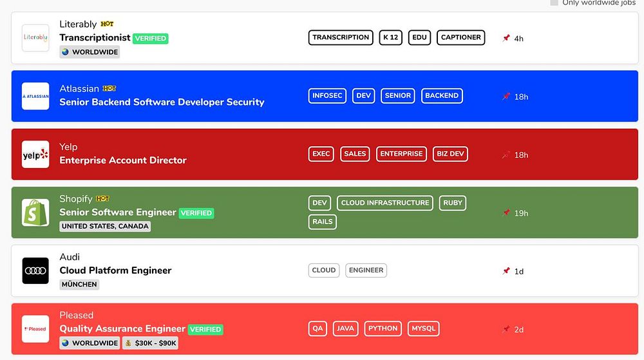Screen dimensions: 644x360
Task: Filter by the CLOUD INFRASTRUCTURE tag
Action: 385,203
